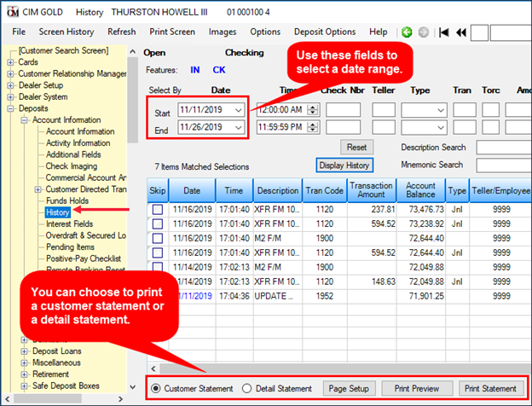Expand the Dealer Setup tree node
532x406 pixels.
point(10,85)
